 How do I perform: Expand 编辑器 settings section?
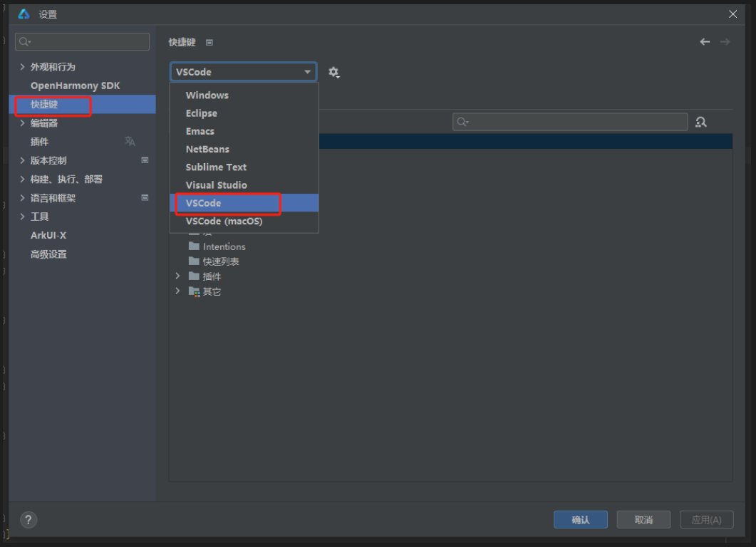tap(22, 123)
